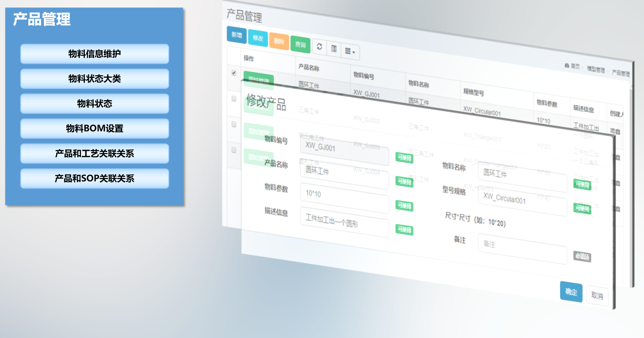Image resolution: width=644 pixels, height=338 pixels.
Task: Click the 型号规格 input showing XW_Circular001
Action: tap(522, 202)
